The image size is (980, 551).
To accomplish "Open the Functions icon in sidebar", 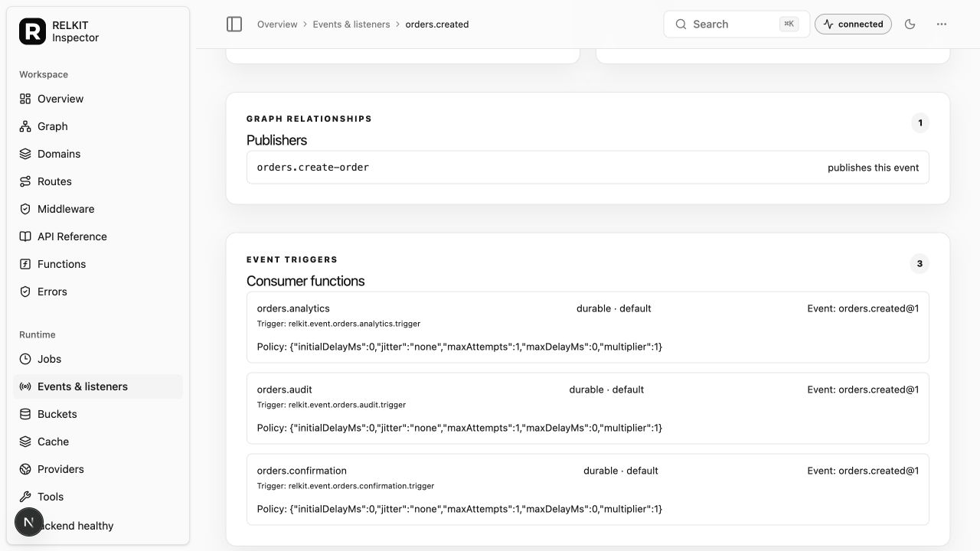I will click(x=25, y=264).
